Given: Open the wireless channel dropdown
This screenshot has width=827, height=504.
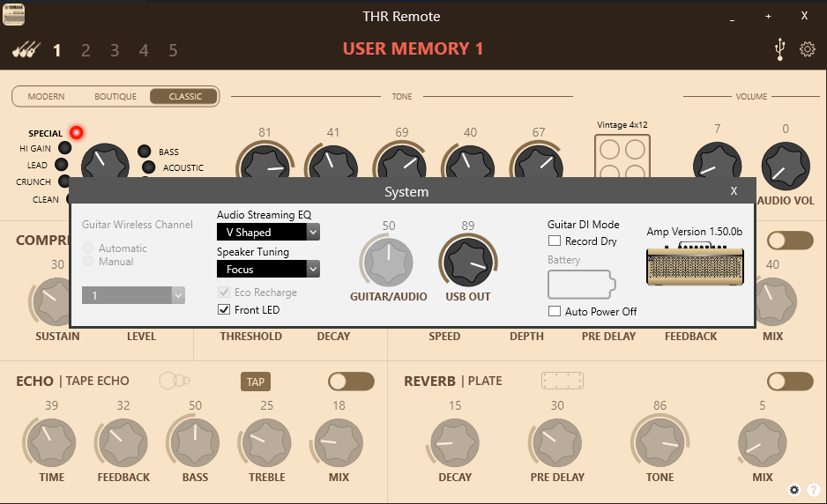Looking at the screenshot, I should (x=133, y=295).
